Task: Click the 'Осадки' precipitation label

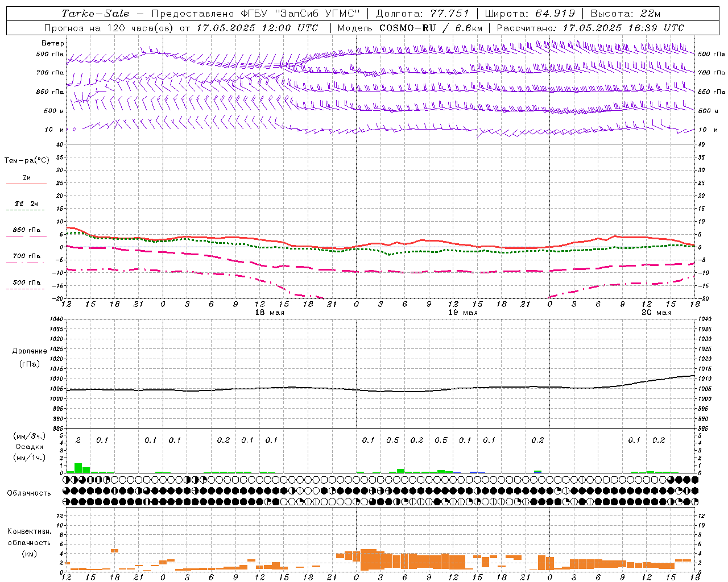Action: click(30, 447)
